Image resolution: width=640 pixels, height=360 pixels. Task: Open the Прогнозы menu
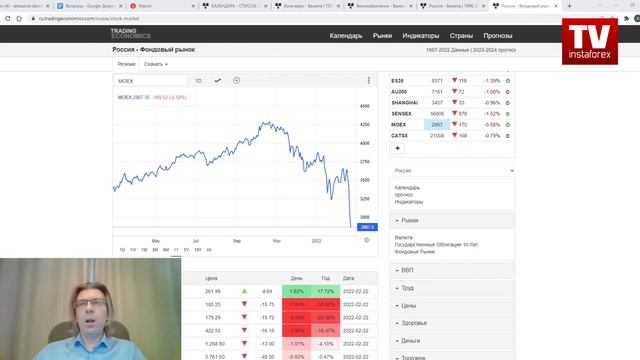click(x=498, y=36)
